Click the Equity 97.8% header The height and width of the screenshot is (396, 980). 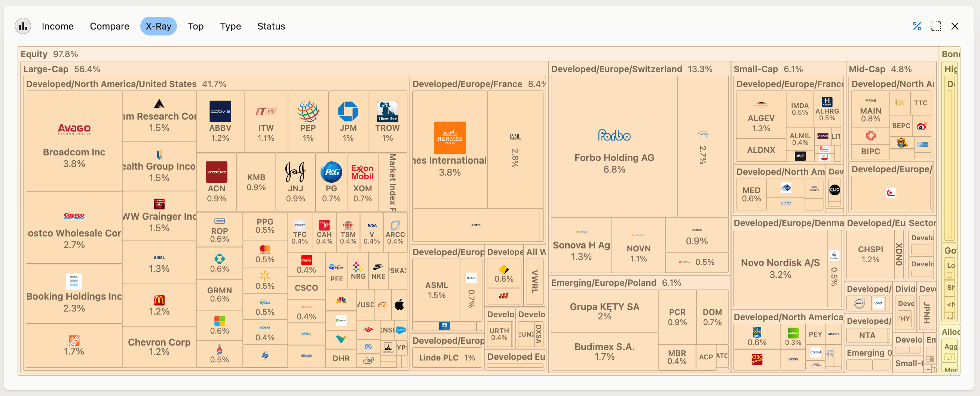pos(49,54)
